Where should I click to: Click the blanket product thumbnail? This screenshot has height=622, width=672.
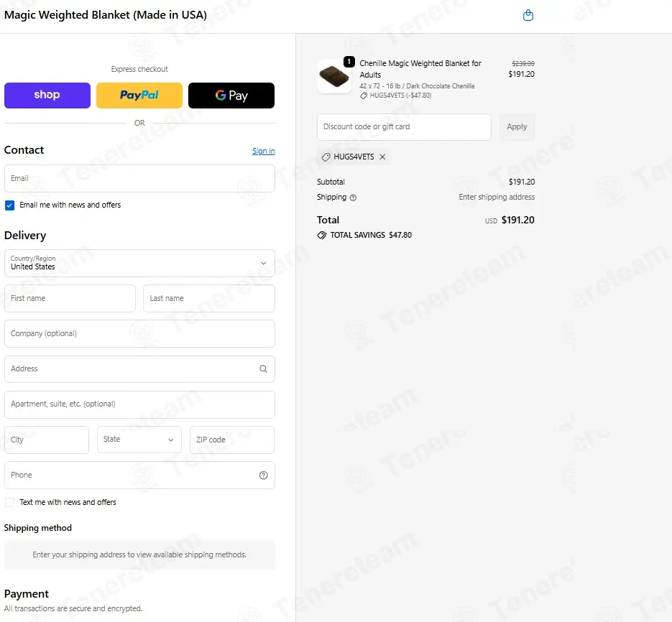(334, 77)
